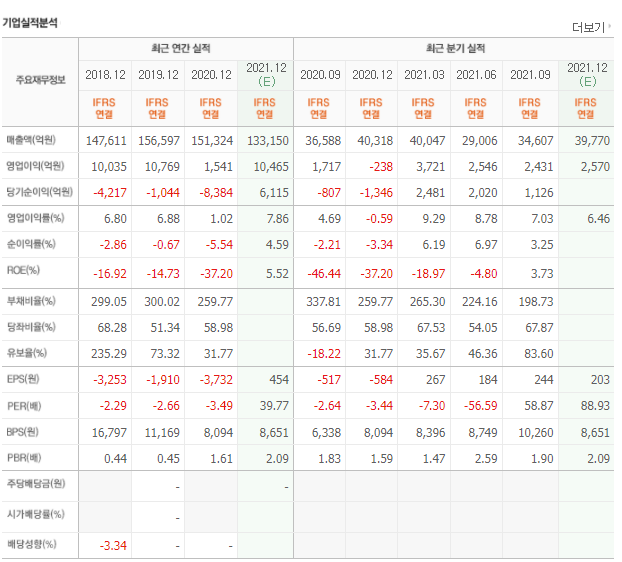Select the 부채비율(%) row label
The width and height of the screenshot is (622, 562).
(x=31, y=301)
